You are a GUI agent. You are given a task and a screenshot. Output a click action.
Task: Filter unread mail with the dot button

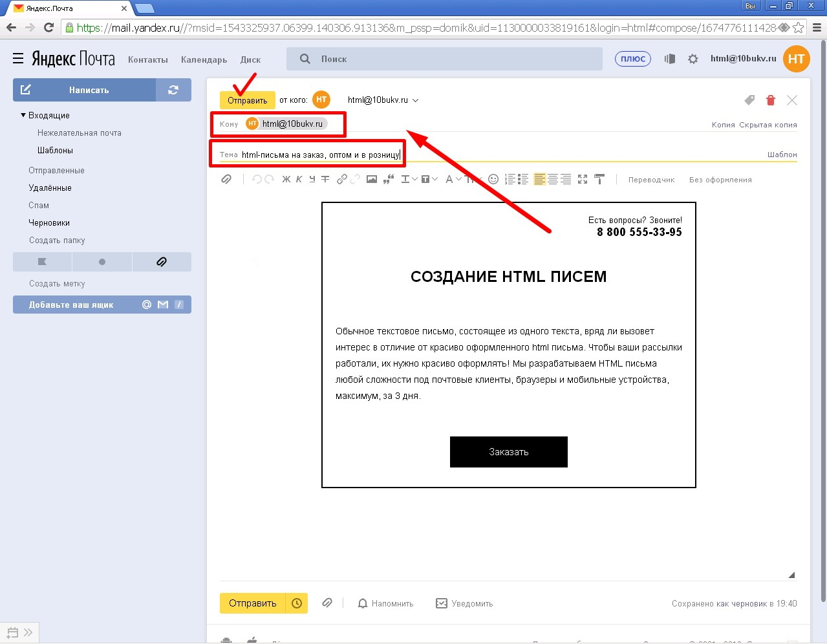click(102, 262)
